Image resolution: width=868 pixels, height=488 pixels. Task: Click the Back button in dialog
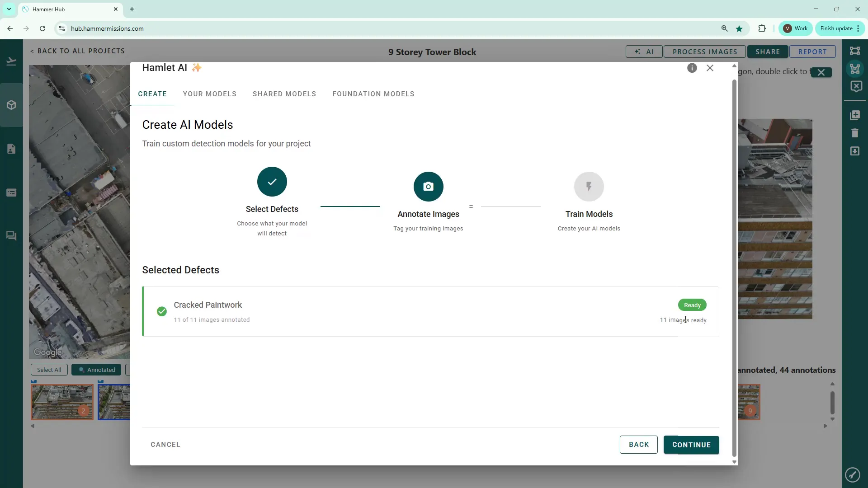[638, 445]
